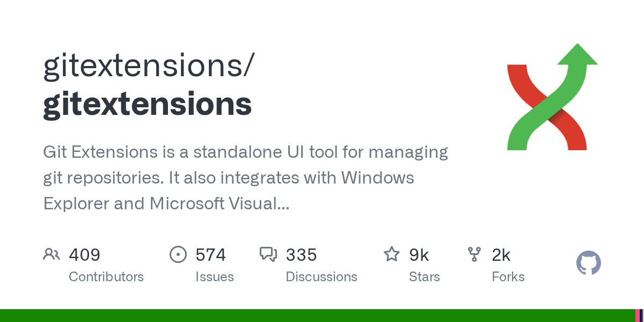Click the Contributors label
The width and height of the screenshot is (644, 322).
(106, 277)
